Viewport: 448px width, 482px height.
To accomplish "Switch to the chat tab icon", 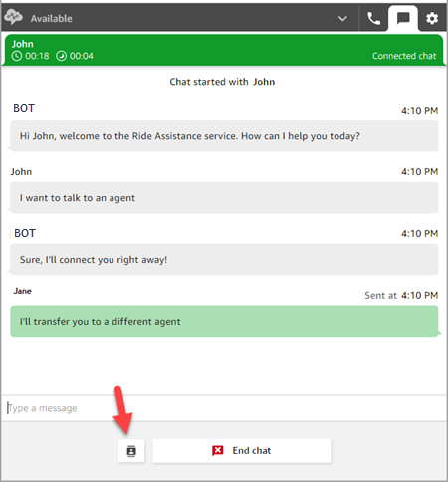I will [403, 18].
